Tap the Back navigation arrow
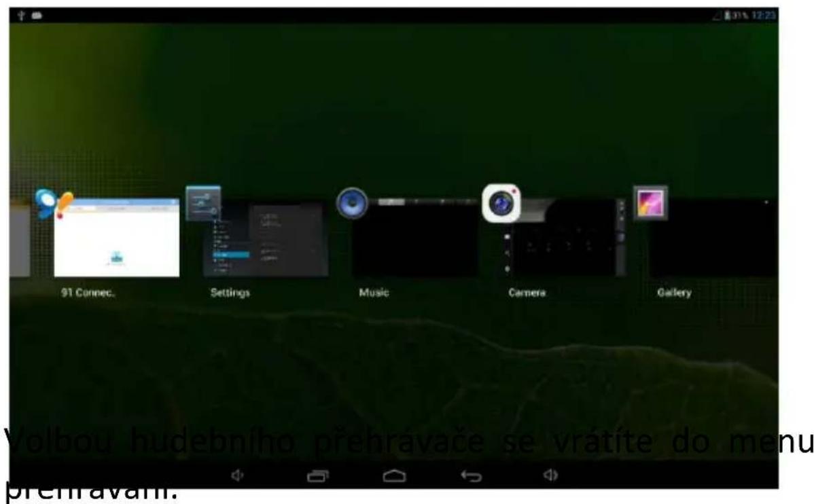Image resolution: width=814 pixels, height=504 pixels. click(472, 475)
